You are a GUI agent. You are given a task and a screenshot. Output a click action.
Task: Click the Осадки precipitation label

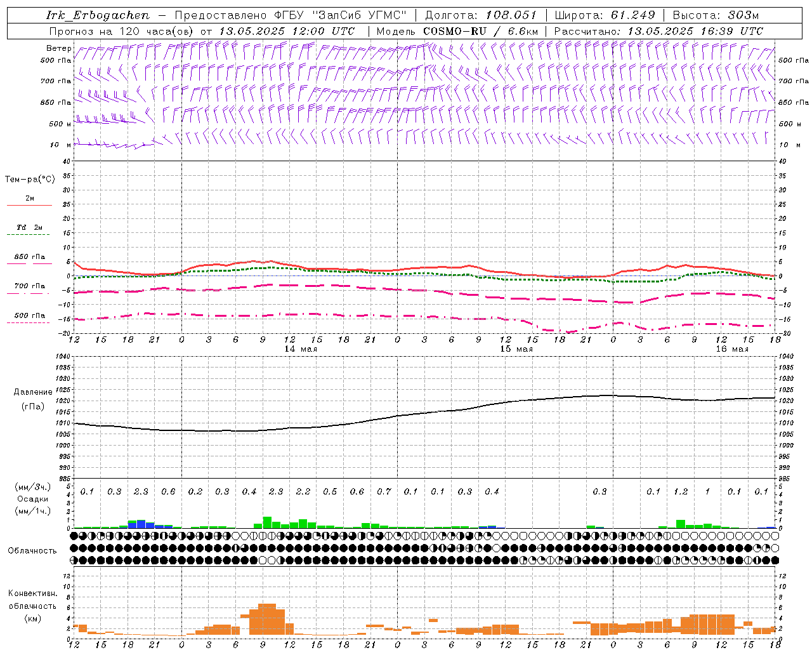point(32,499)
